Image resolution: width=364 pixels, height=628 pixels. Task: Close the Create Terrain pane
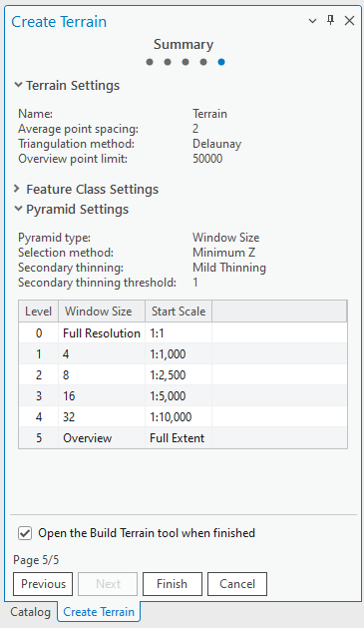tap(349, 20)
